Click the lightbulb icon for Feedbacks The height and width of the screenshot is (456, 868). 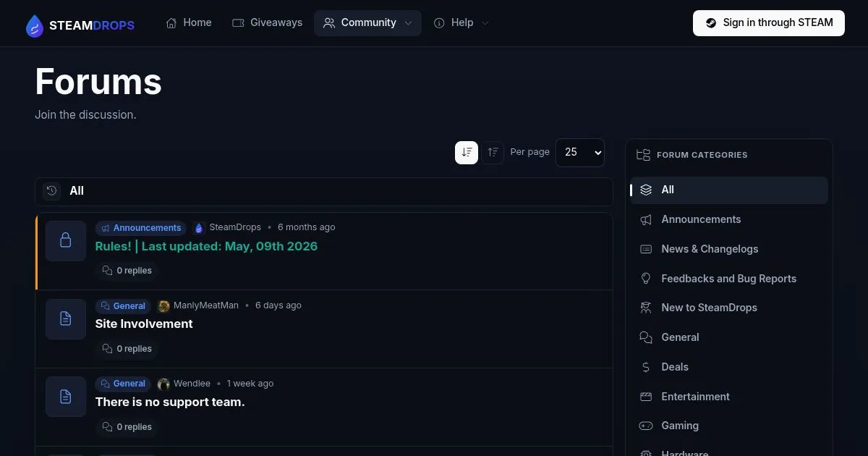coord(646,279)
